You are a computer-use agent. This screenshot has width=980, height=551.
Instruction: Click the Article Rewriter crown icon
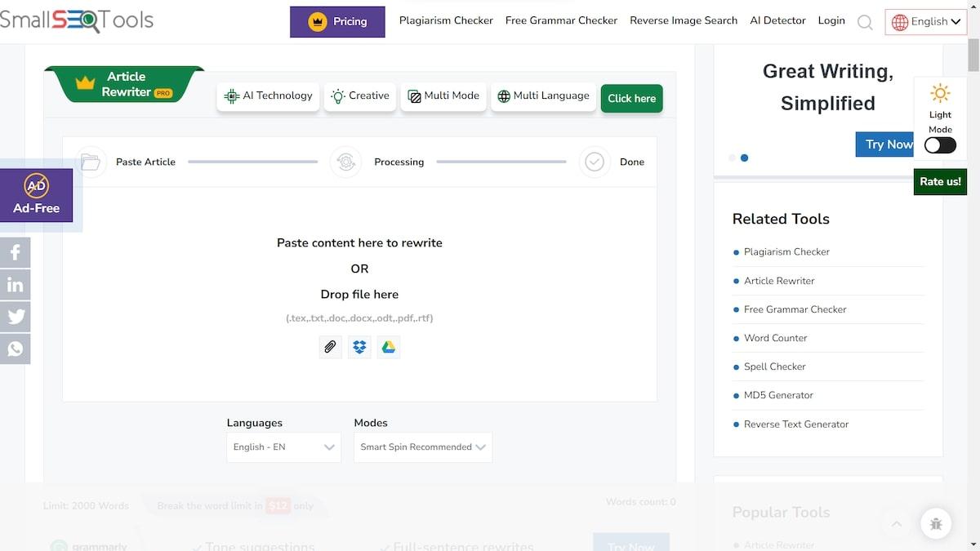pyautogui.click(x=85, y=83)
